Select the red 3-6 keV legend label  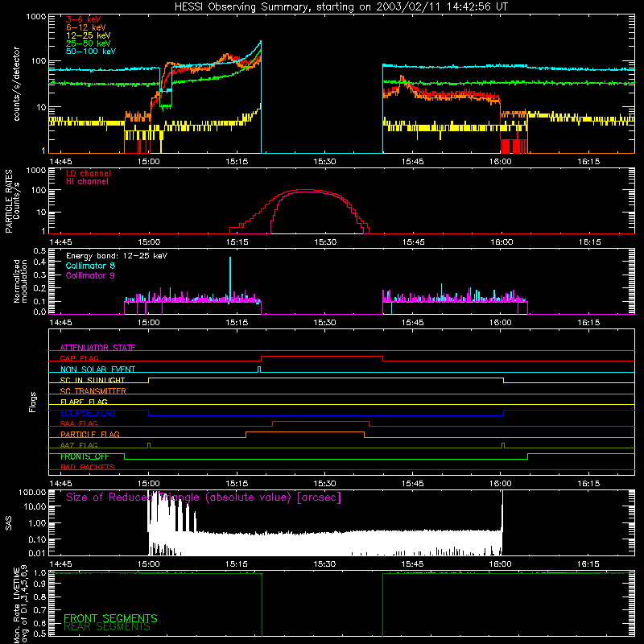[84, 19]
